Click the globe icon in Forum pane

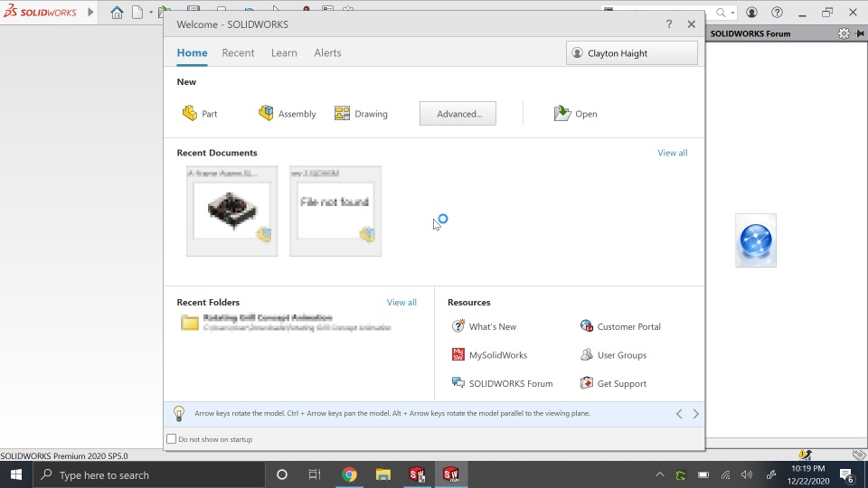point(756,240)
